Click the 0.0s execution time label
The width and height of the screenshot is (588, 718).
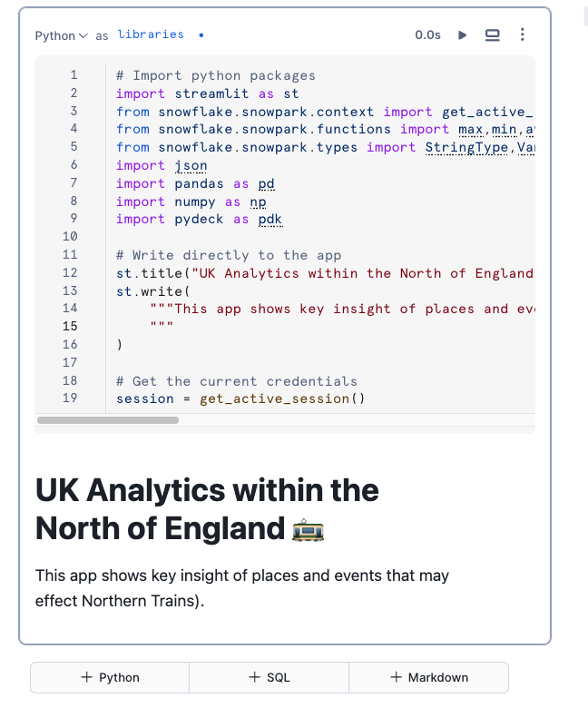[427, 35]
